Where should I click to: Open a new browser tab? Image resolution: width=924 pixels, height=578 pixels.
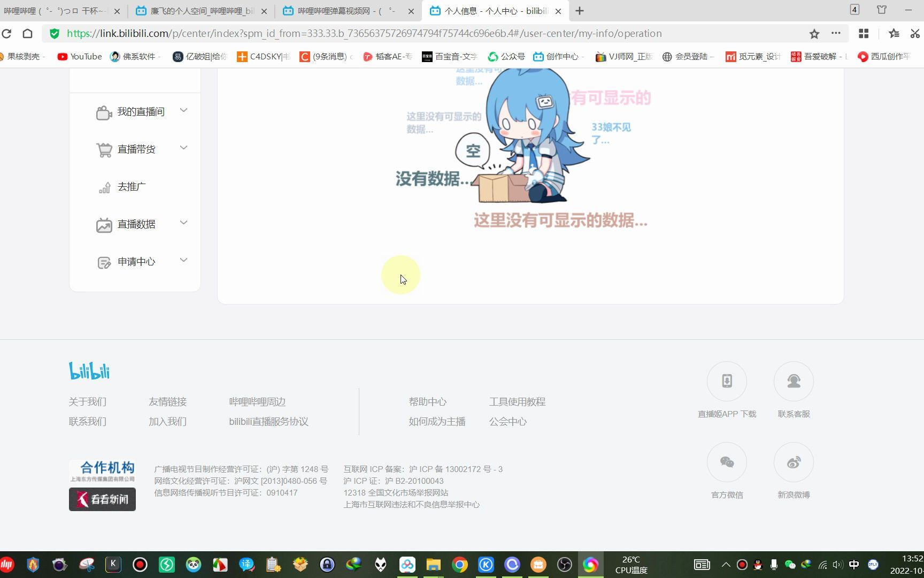[x=580, y=11]
